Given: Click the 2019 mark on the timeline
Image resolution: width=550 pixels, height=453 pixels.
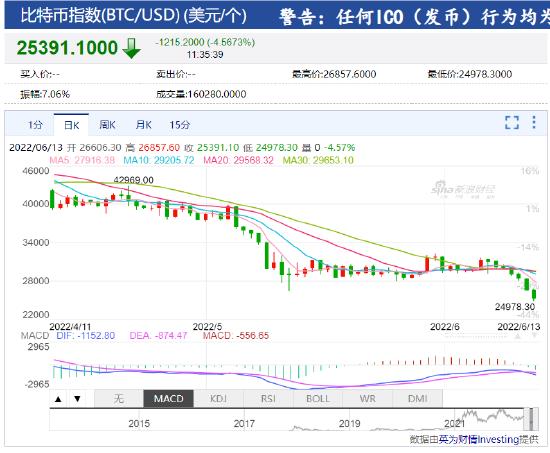Looking at the screenshot, I should pyautogui.click(x=349, y=424).
